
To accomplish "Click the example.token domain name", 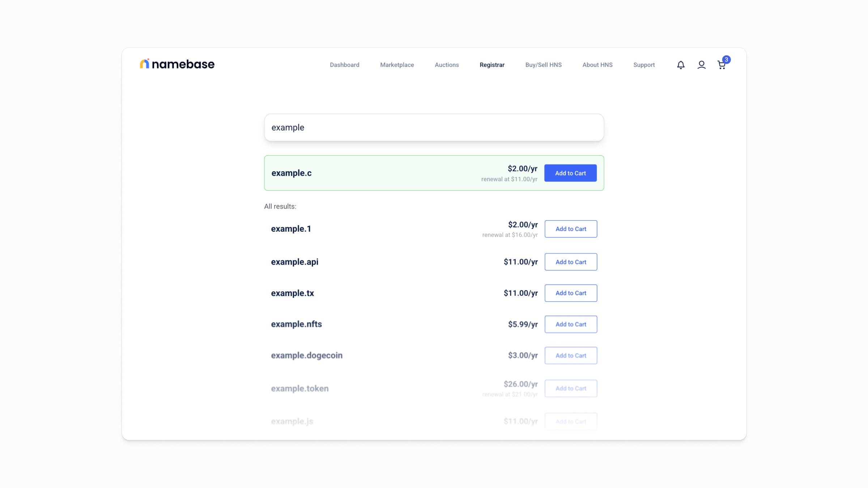I will pos(300,389).
